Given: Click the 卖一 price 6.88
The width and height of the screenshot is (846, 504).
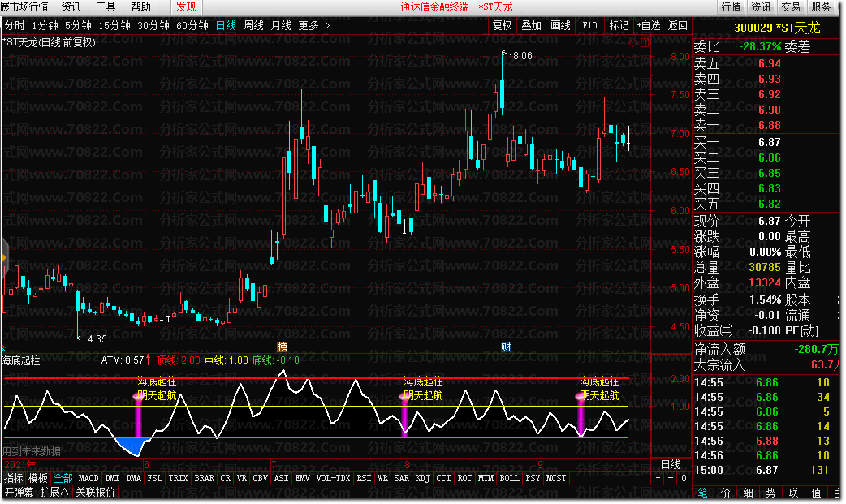Looking at the screenshot, I should click(770, 125).
